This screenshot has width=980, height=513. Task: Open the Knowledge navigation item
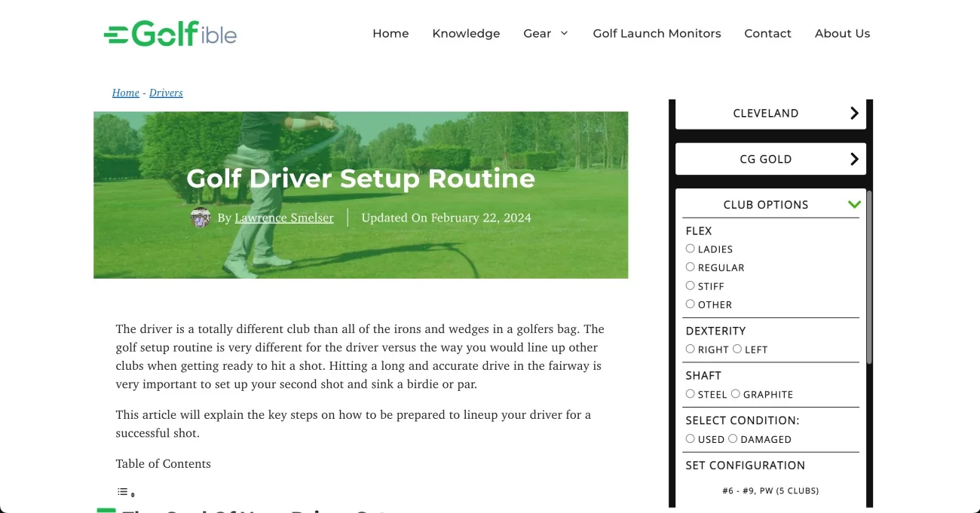click(466, 33)
